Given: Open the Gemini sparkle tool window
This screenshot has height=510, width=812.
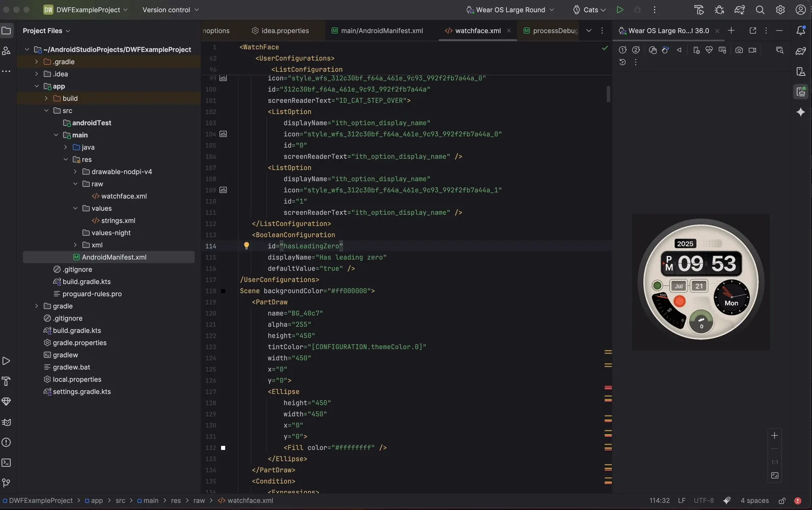Looking at the screenshot, I should pos(801,112).
